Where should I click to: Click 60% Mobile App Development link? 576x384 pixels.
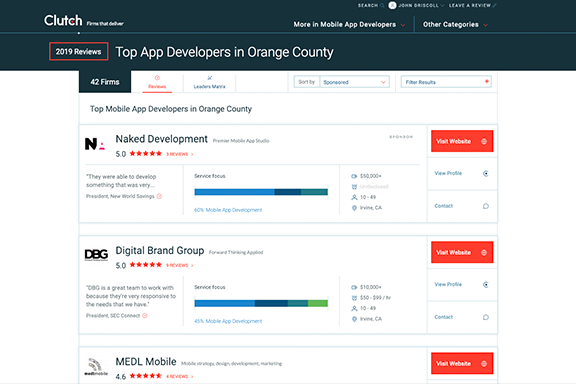pyautogui.click(x=228, y=210)
